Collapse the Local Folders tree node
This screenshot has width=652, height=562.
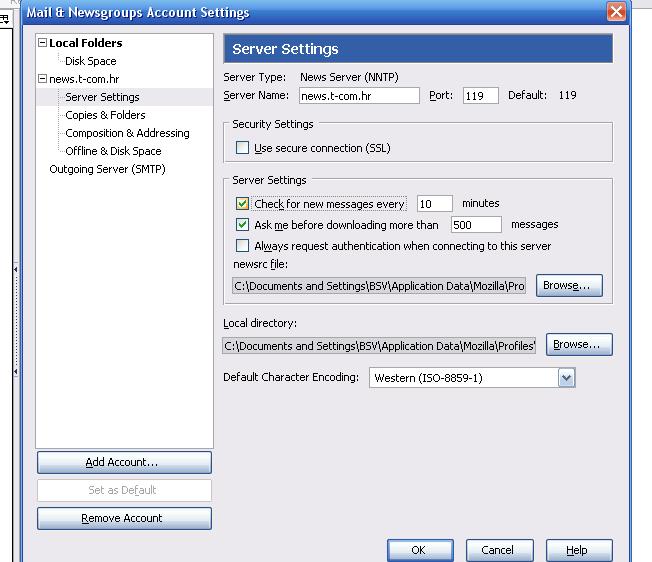[x=42, y=43]
